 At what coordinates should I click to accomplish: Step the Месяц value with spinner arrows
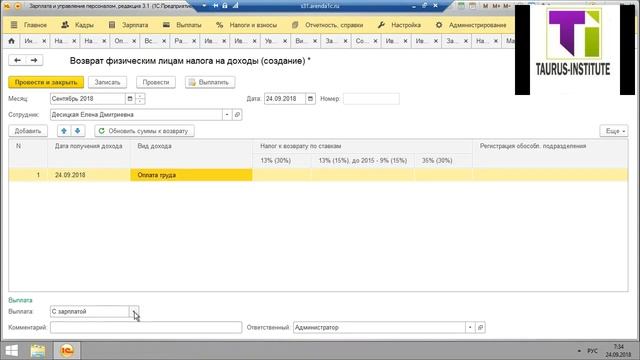click(x=140, y=99)
